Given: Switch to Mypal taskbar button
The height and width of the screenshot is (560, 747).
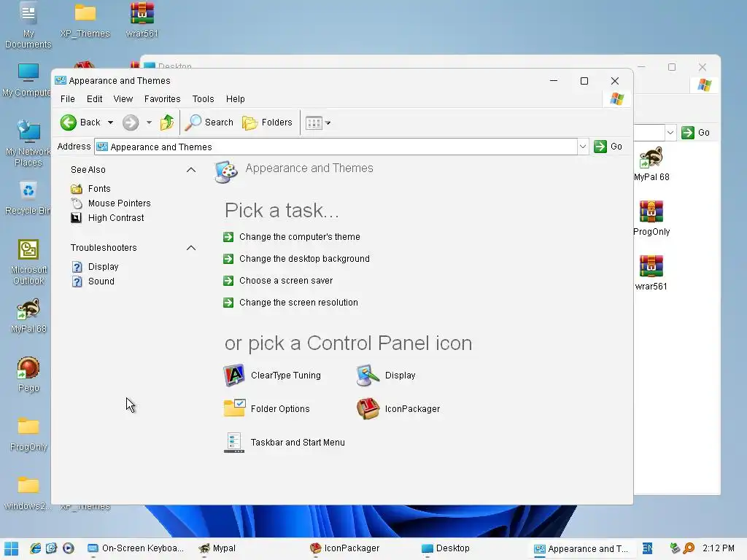Looking at the screenshot, I should pos(217,548).
